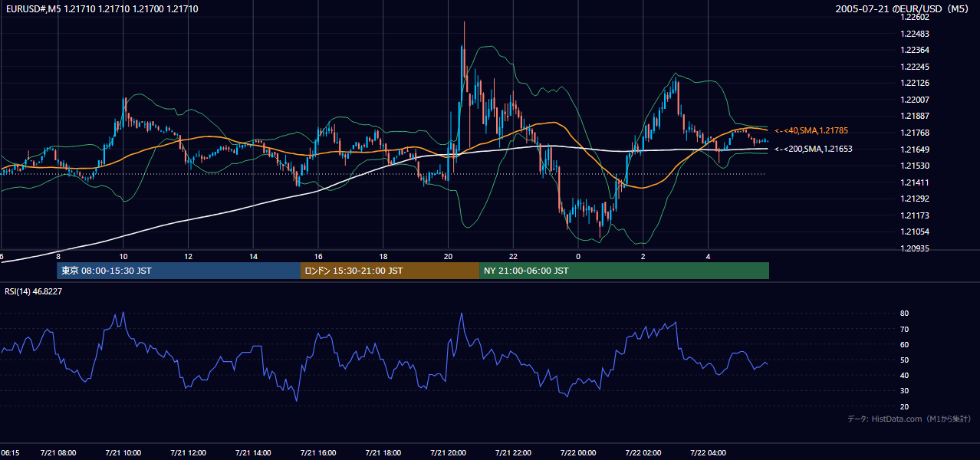Viewport: 980px width, 460px height.
Task: Open the HistData.com data credit text
Action: coord(909,419)
